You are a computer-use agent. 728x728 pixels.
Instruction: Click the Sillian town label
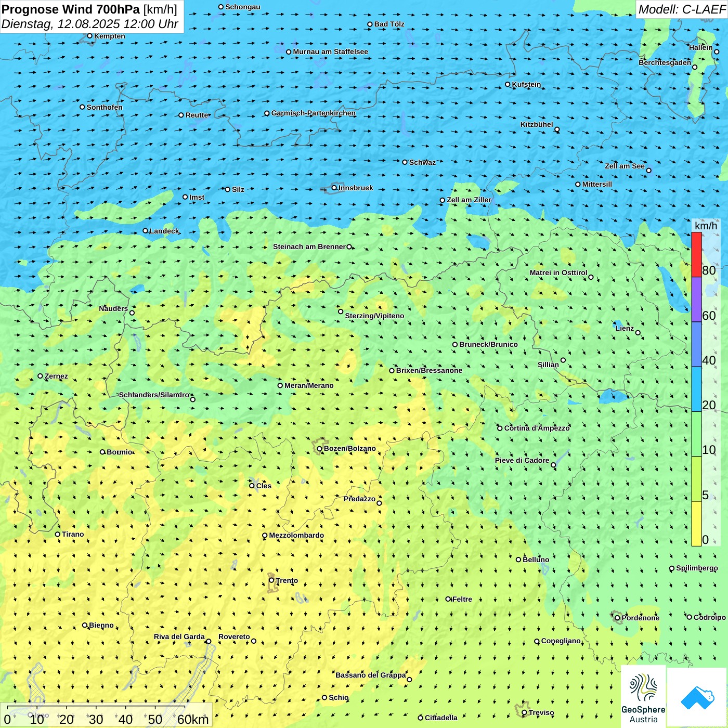tap(548, 365)
